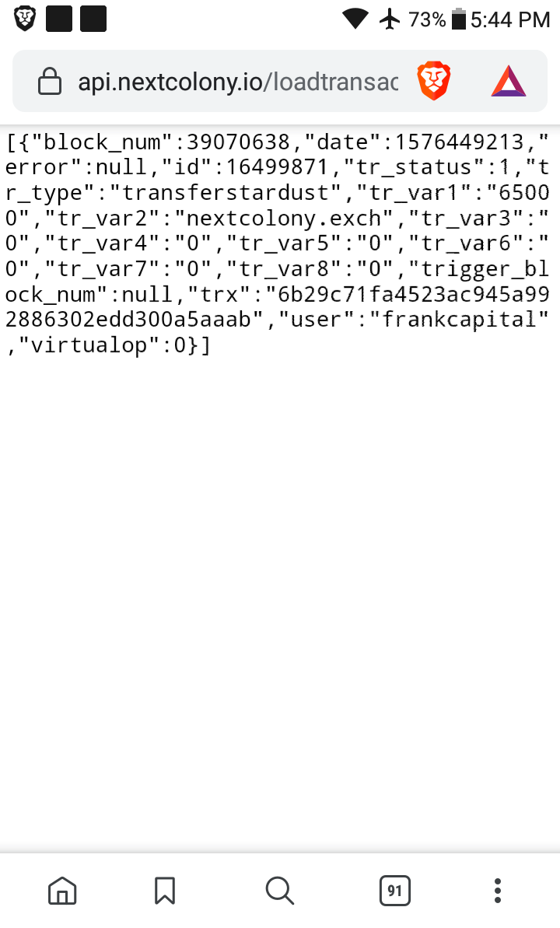The image size is (560, 928).
Task: Tap the block_num value 39070638
Action: click(x=238, y=142)
